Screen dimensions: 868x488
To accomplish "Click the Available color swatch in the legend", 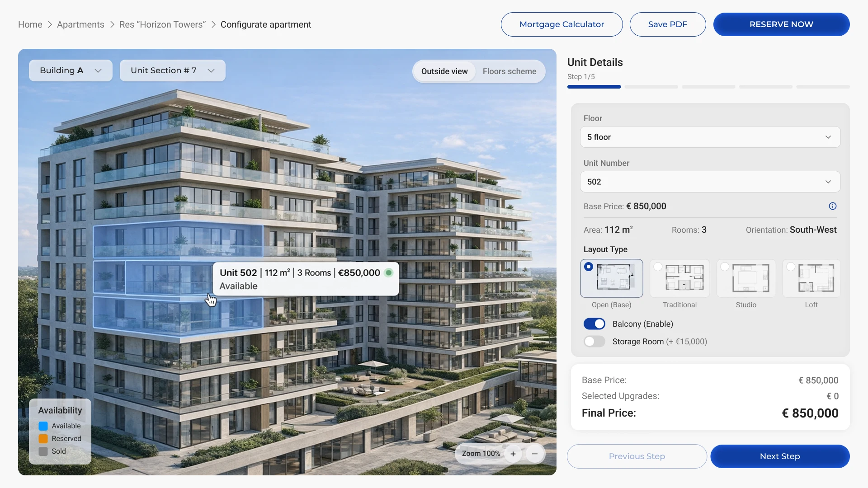I will pos(43,426).
